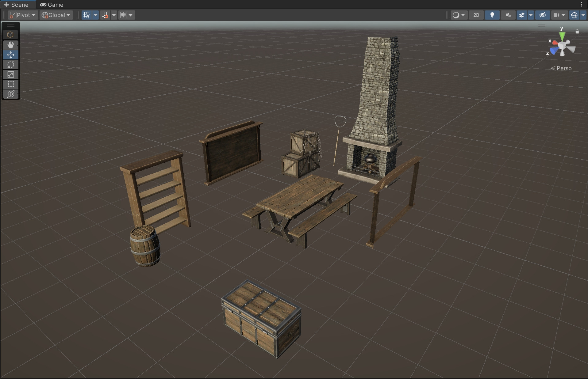
Task: Toggle hidden objects visibility eye icon
Action: 542,15
